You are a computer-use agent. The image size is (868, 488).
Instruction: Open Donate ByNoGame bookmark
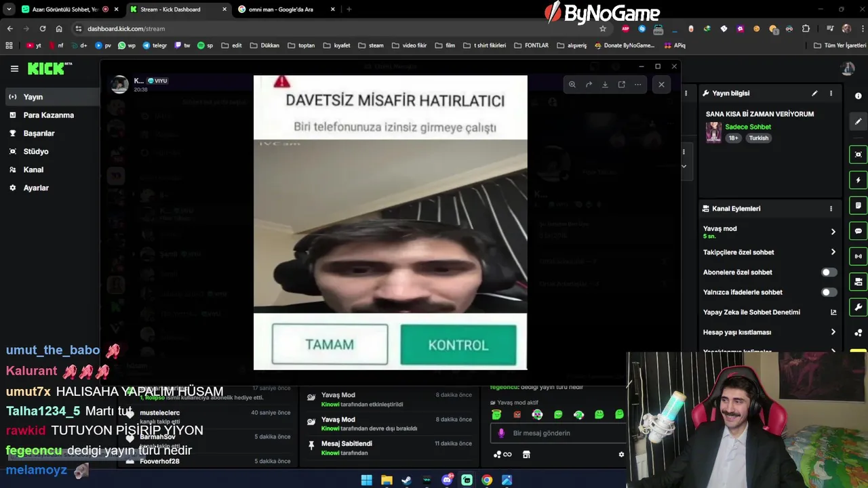tap(624, 45)
